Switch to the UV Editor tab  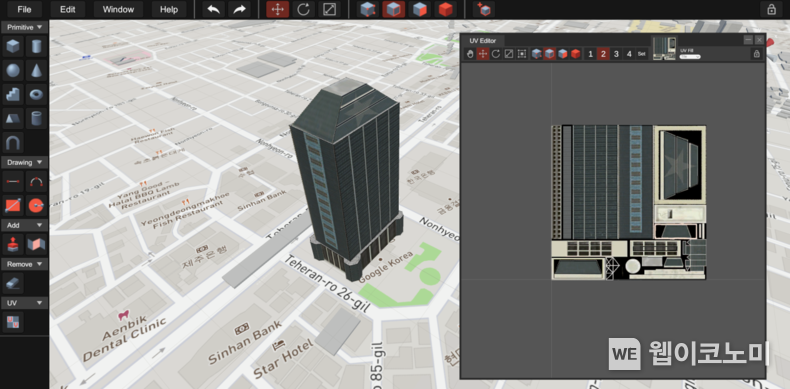[483, 41]
